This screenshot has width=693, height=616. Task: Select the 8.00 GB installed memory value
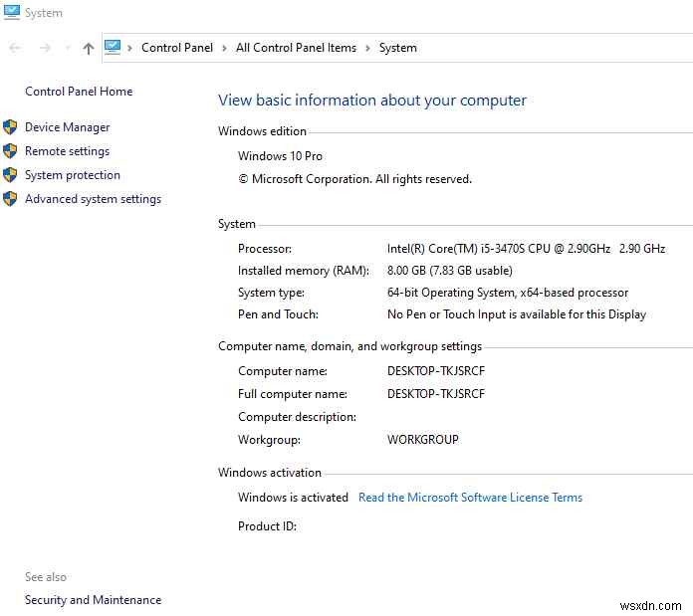pos(449,271)
